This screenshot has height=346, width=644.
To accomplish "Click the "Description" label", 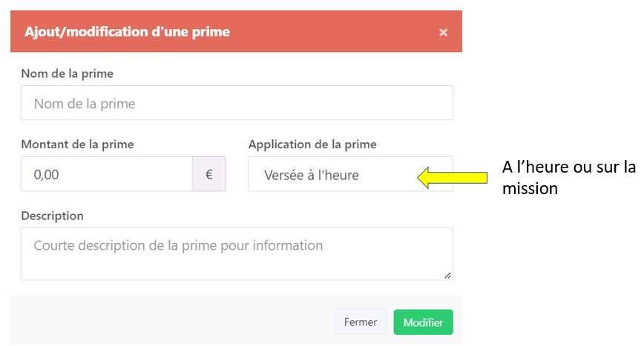I will point(53,216).
